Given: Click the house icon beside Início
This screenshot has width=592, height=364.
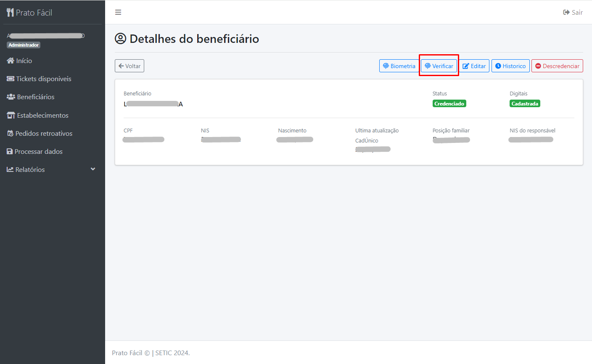Looking at the screenshot, I should coord(11,61).
